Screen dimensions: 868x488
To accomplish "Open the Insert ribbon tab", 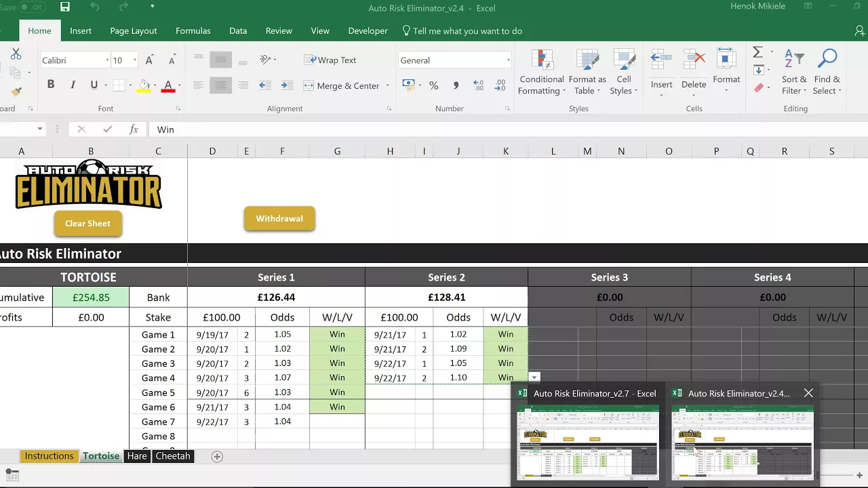I will click(81, 31).
